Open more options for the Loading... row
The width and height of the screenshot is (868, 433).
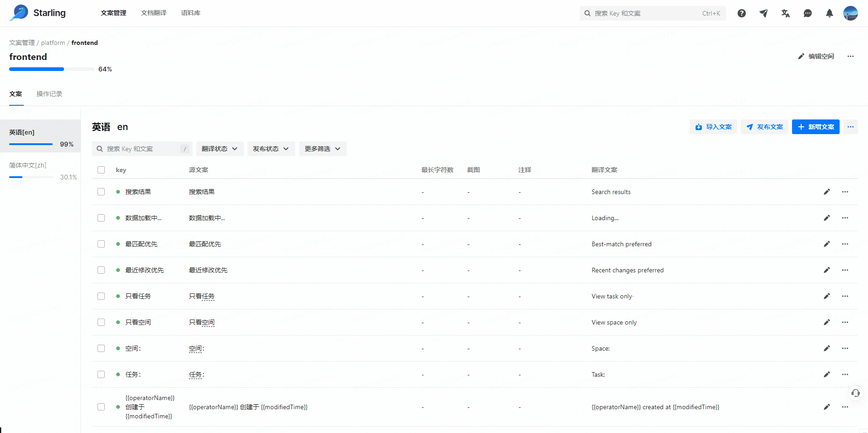[845, 218]
